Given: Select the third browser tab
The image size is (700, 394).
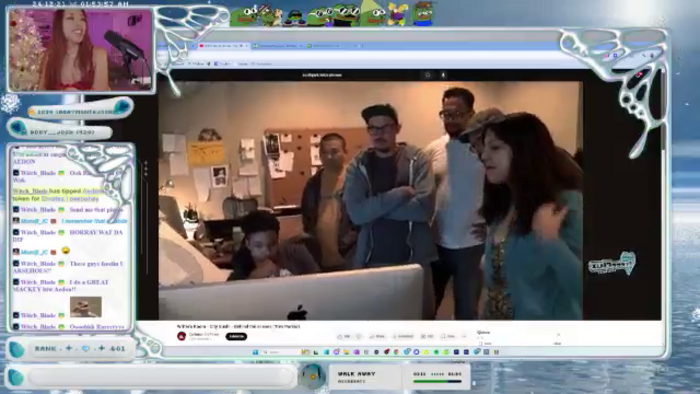Looking at the screenshot, I should click(x=329, y=46).
